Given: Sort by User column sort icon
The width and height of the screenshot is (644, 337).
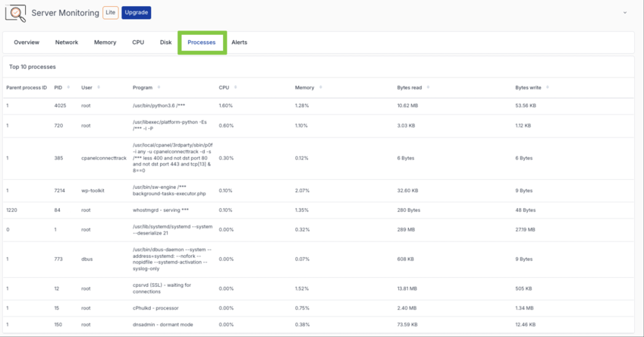Looking at the screenshot, I should (x=98, y=87).
